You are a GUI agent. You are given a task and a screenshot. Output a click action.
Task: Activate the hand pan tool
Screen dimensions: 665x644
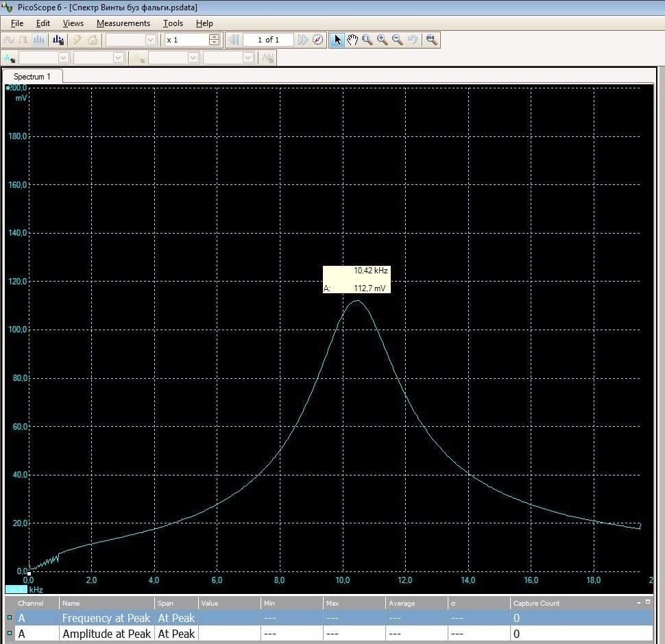pos(352,40)
